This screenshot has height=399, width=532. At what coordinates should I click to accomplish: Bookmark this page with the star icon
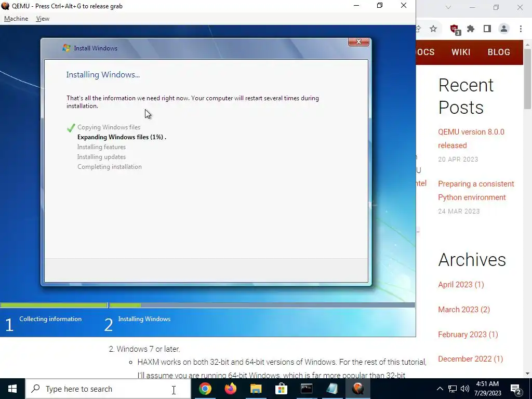(433, 29)
